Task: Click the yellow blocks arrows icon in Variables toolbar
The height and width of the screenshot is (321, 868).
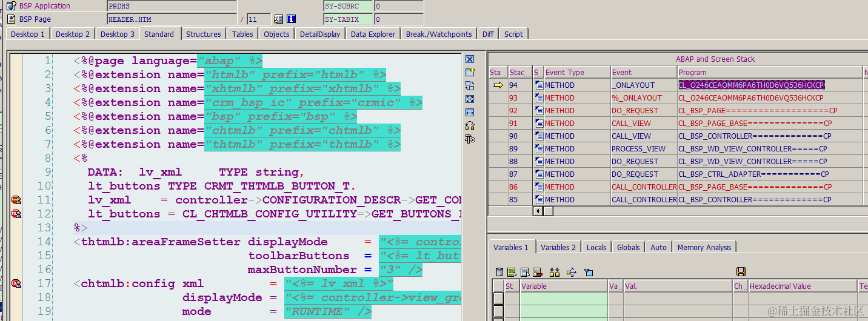Action: click(554, 272)
